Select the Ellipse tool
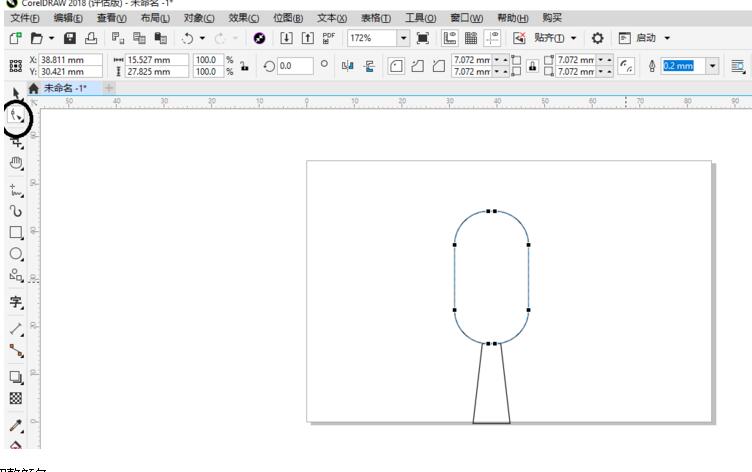The height and width of the screenshot is (472, 752). pyautogui.click(x=16, y=254)
